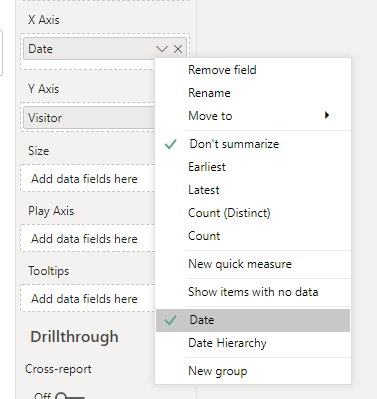Click the Play Axis label
This screenshot has width=377, height=399.
click(51, 211)
